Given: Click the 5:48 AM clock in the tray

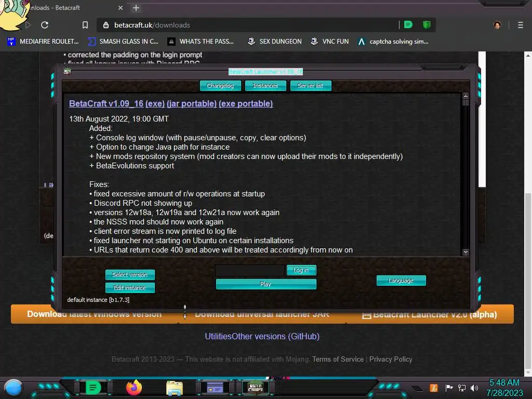Looking at the screenshot, I should coord(504,383).
